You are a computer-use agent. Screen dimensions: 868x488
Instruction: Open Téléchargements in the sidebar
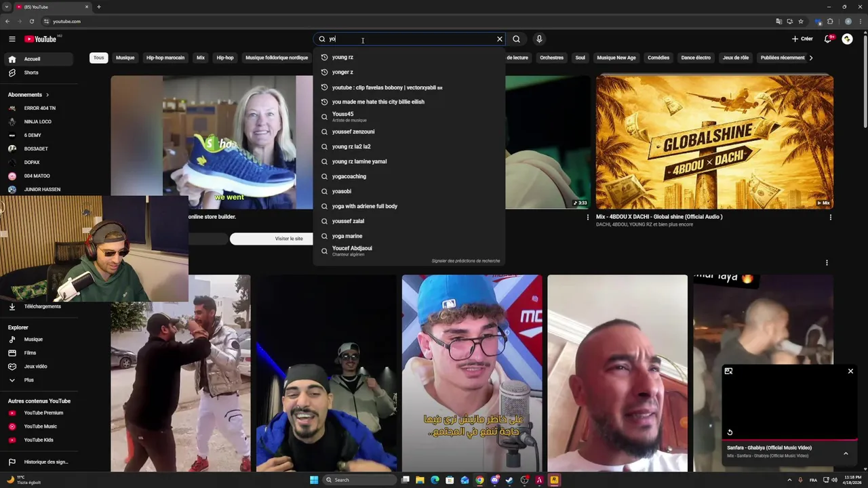click(38, 306)
